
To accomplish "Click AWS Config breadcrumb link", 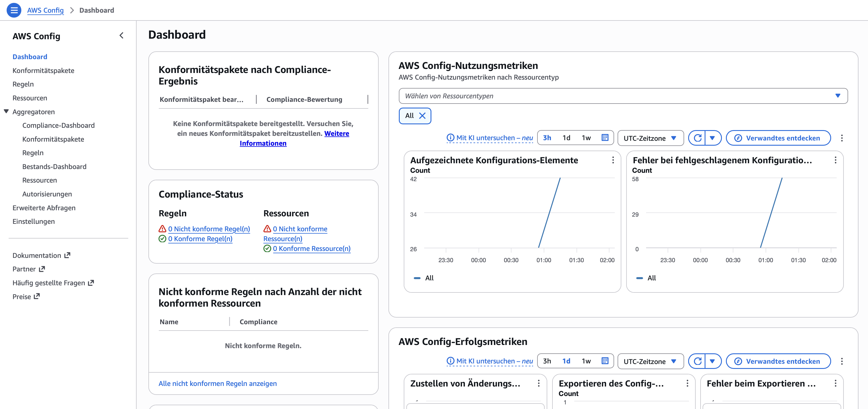I will (x=45, y=10).
